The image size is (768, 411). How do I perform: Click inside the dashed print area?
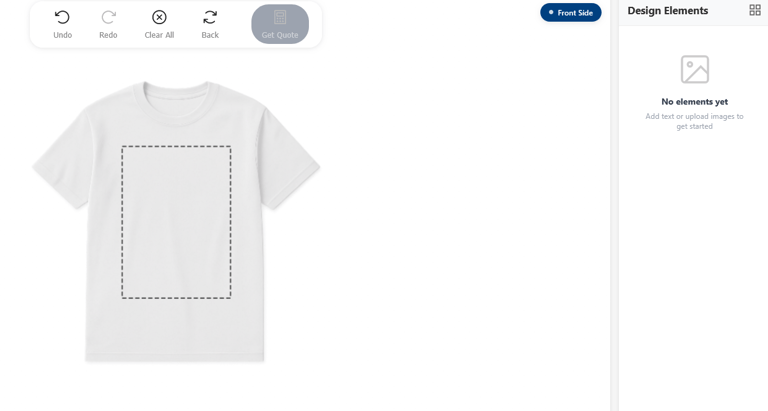pyautogui.click(x=176, y=222)
